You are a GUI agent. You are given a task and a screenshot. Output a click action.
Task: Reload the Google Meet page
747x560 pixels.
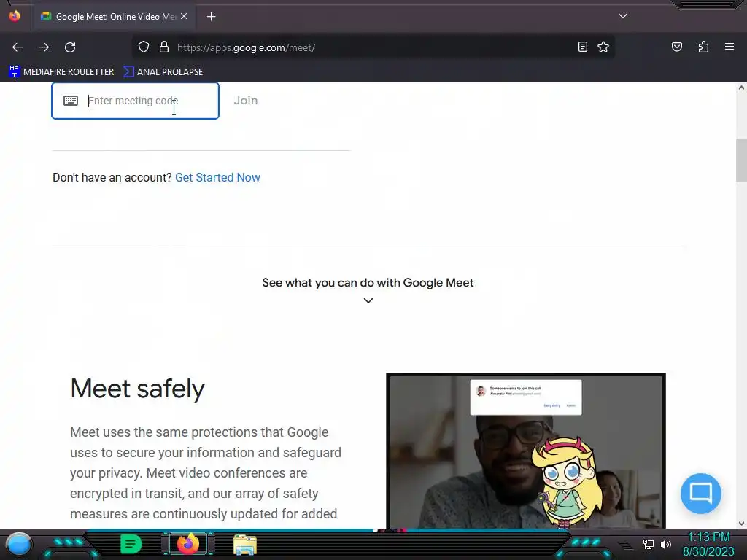(x=70, y=47)
